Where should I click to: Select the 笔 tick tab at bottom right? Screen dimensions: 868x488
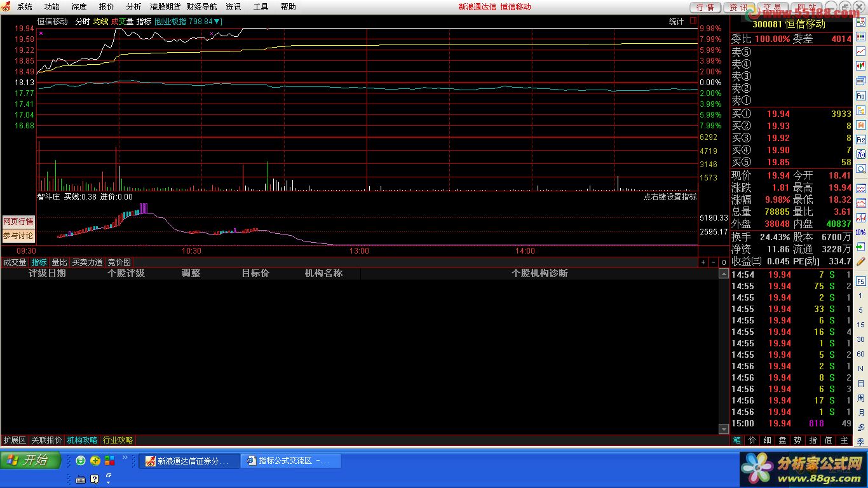736,440
